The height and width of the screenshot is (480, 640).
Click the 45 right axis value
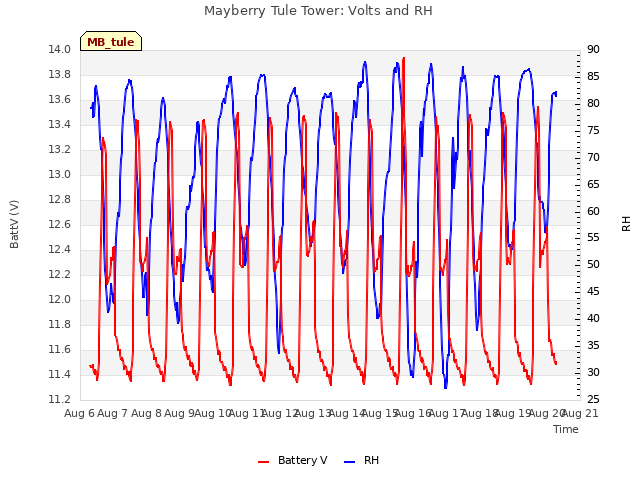coord(593,291)
